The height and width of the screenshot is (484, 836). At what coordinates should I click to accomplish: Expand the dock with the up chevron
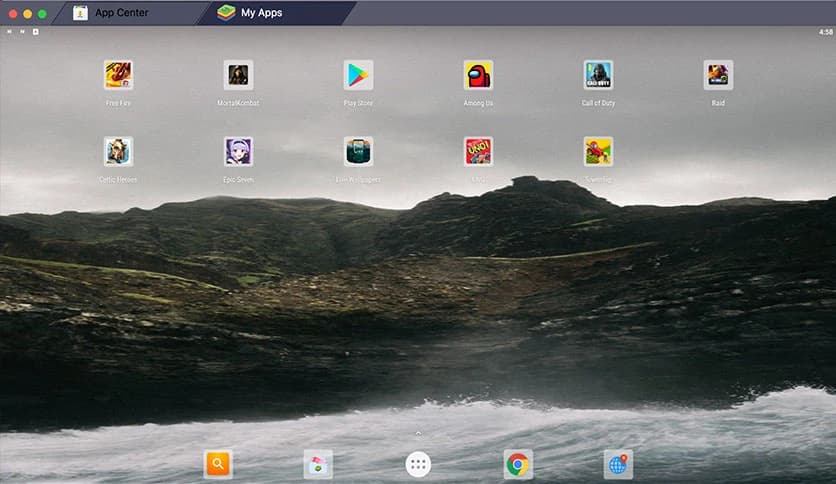point(418,433)
